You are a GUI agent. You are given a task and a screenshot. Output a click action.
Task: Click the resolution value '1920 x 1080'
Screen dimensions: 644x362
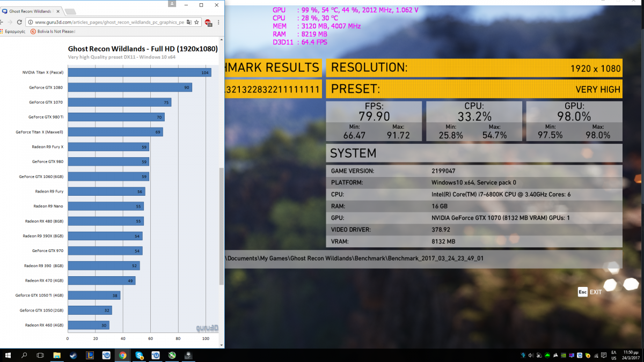click(x=596, y=69)
